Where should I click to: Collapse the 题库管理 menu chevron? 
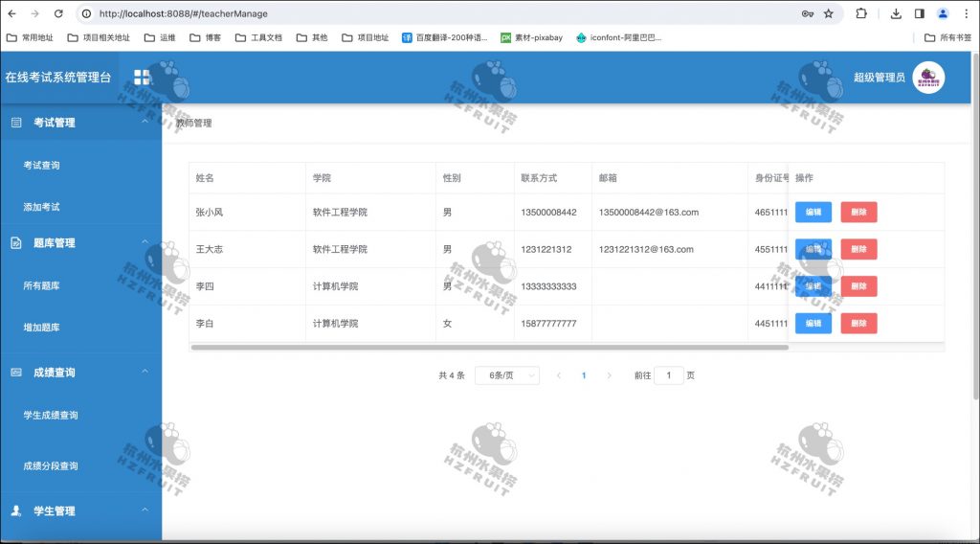click(x=145, y=242)
